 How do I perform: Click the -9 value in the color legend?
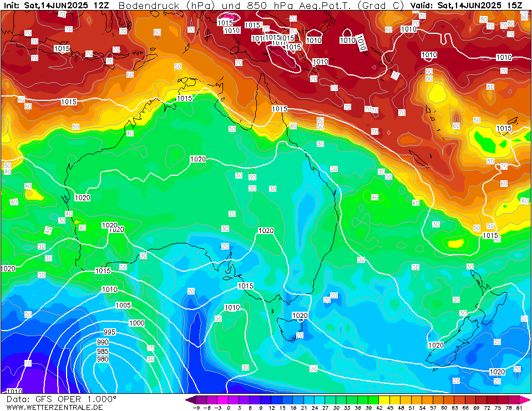tap(196, 408)
